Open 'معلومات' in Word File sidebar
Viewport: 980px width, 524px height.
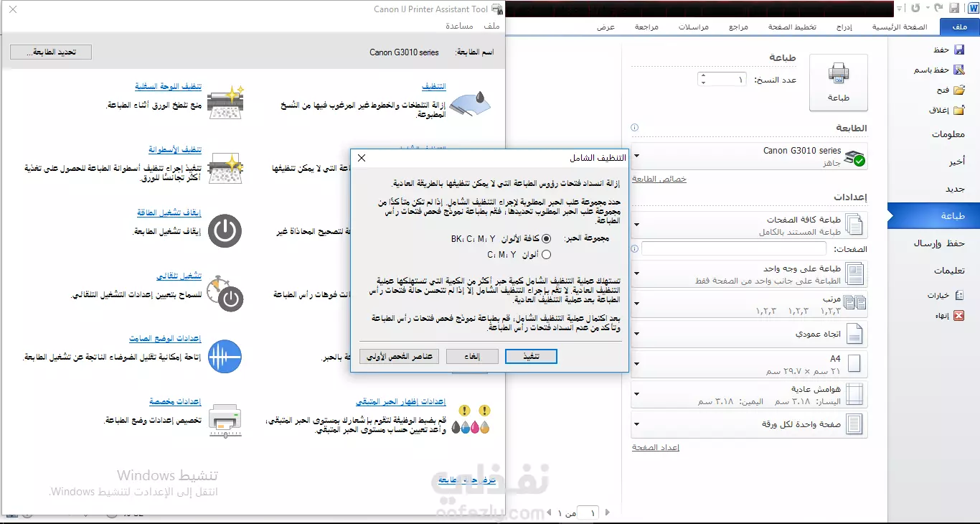(x=948, y=134)
